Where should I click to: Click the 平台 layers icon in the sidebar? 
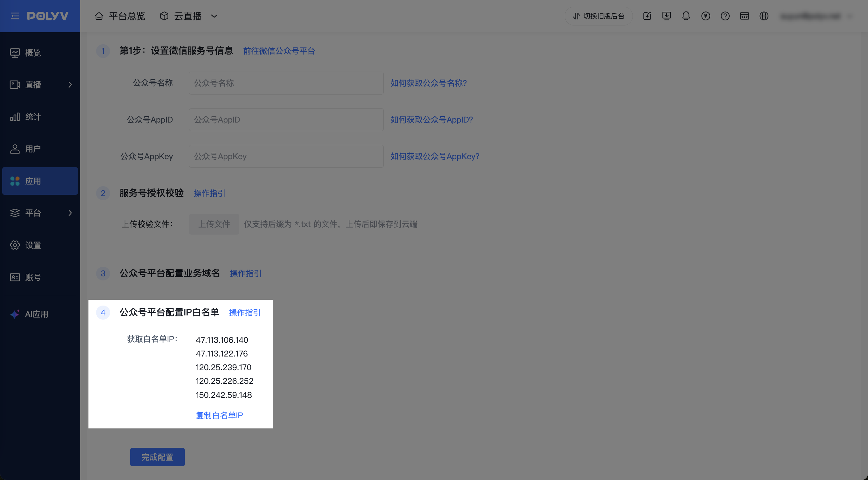15,213
